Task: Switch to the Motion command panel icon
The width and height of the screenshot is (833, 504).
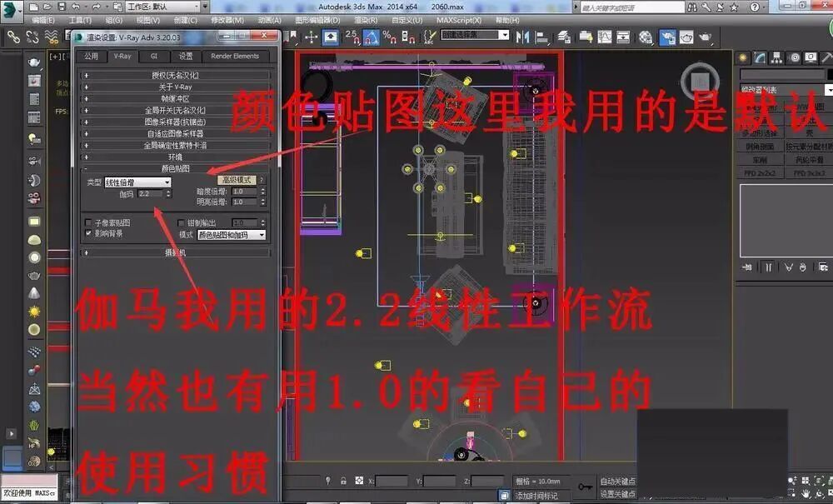Action: (794, 57)
